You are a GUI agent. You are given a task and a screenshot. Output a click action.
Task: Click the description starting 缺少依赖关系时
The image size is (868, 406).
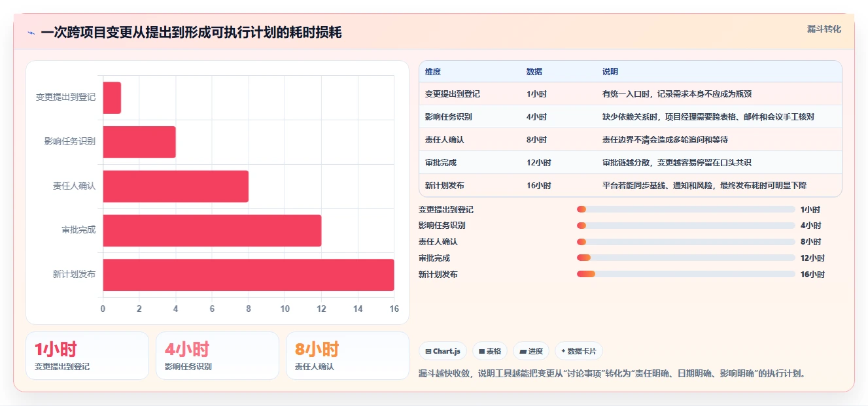[x=708, y=117]
